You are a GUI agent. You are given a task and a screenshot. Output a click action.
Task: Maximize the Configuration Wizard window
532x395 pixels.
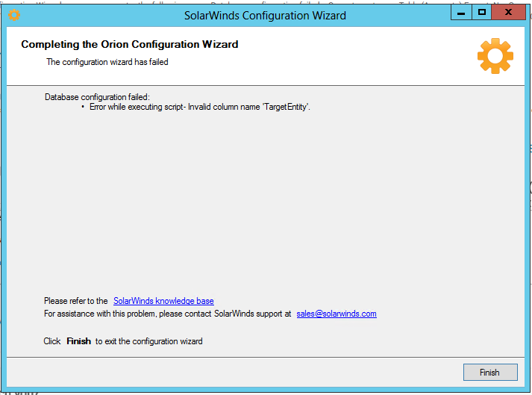click(481, 13)
